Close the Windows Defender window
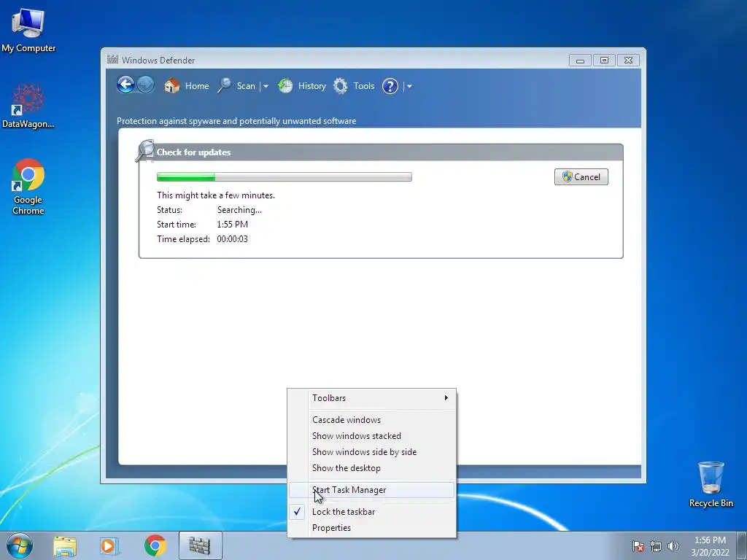Image resolution: width=747 pixels, height=560 pixels. click(x=628, y=61)
